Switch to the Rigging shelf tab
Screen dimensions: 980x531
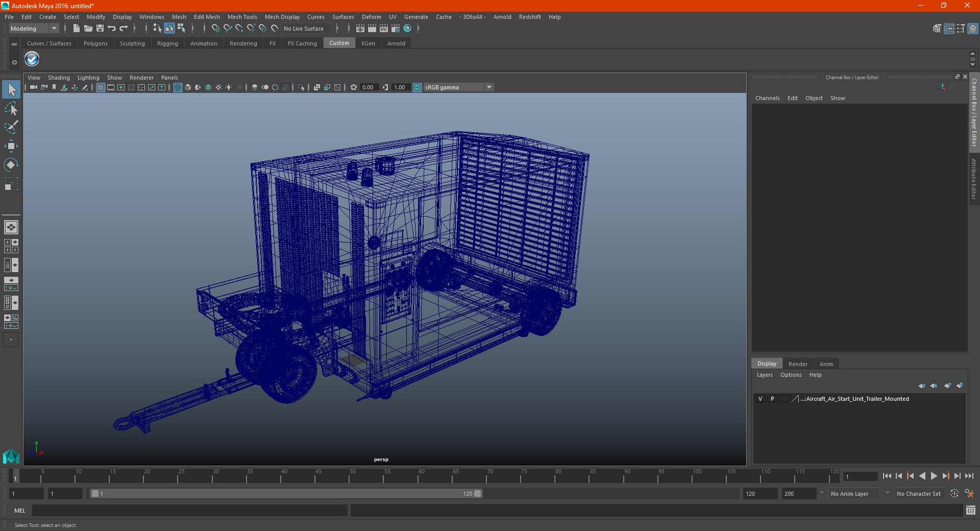(x=167, y=43)
